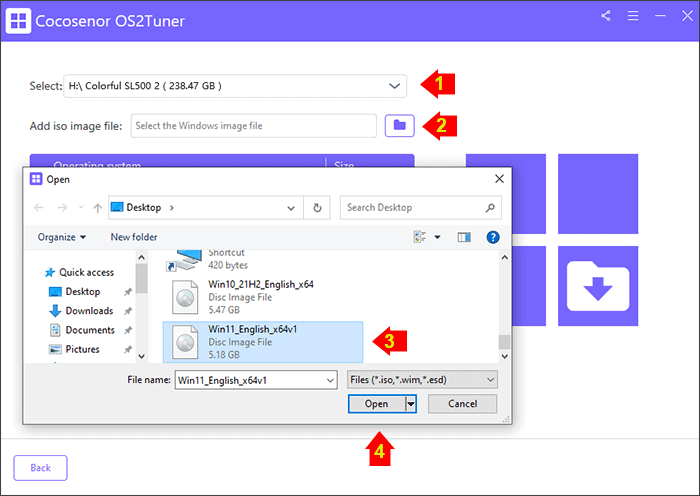Click the shortcut computer file icon
The height and width of the screenshot is (496, 700).
[x=184, y=260]
